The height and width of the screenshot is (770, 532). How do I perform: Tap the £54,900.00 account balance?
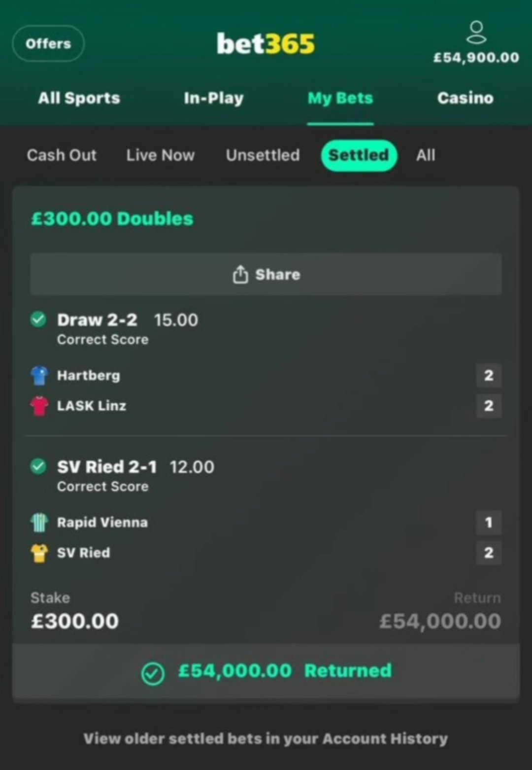(x=476, y=58)
